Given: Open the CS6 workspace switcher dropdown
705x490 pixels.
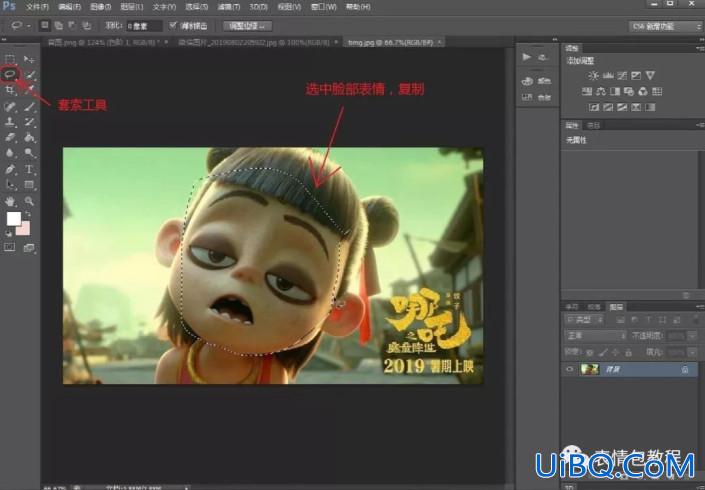Looking at the screenshot, I should pyautogui.click(x=665, y=27).
